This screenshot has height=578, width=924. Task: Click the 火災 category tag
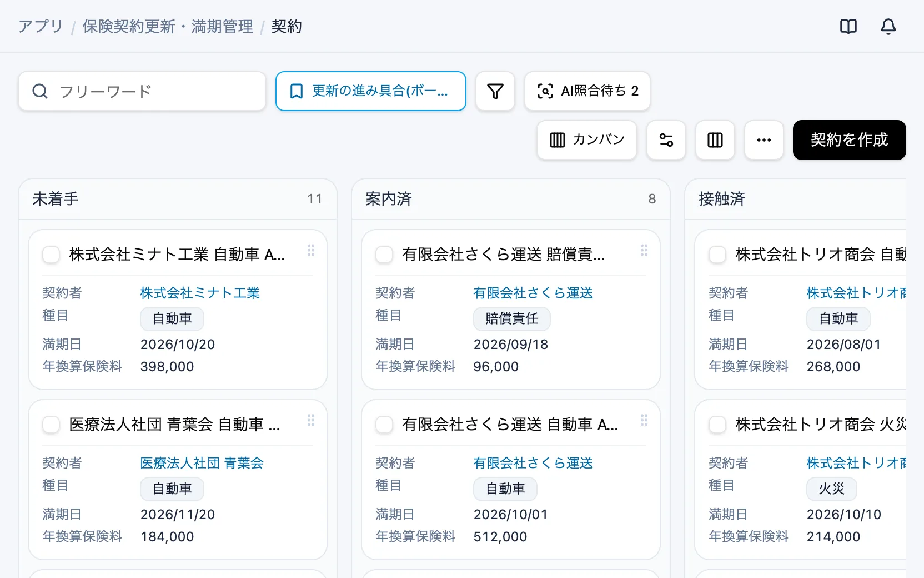[832, 489]
